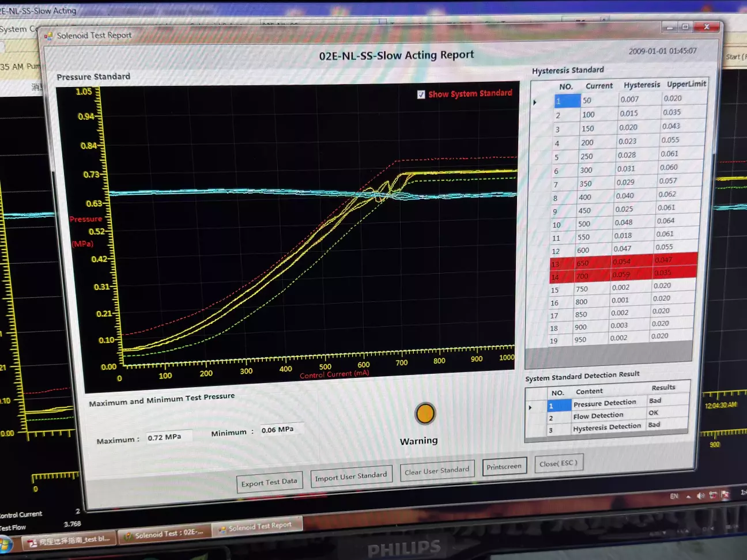Click the EN language indicator in tray

674,496
